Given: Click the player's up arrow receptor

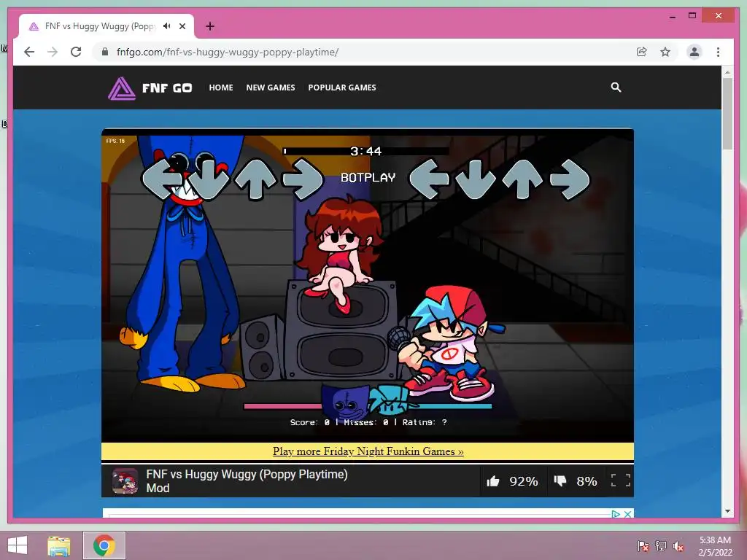Looking at the screenshot, I should click(x=522, y=179).
